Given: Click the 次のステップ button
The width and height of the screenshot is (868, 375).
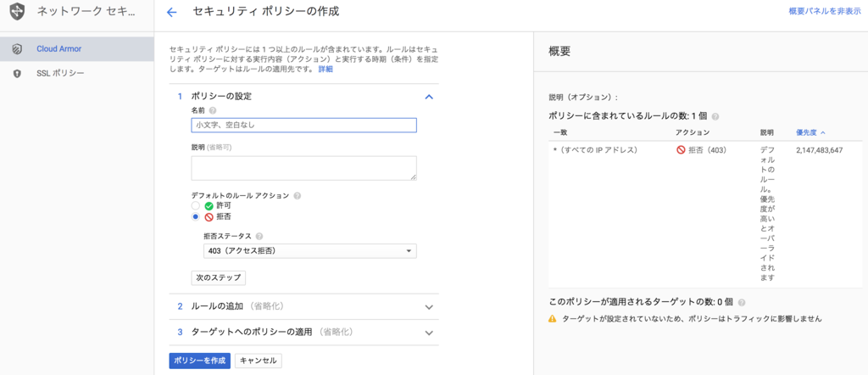Looking at the screenshot, I should coord(218,277).
